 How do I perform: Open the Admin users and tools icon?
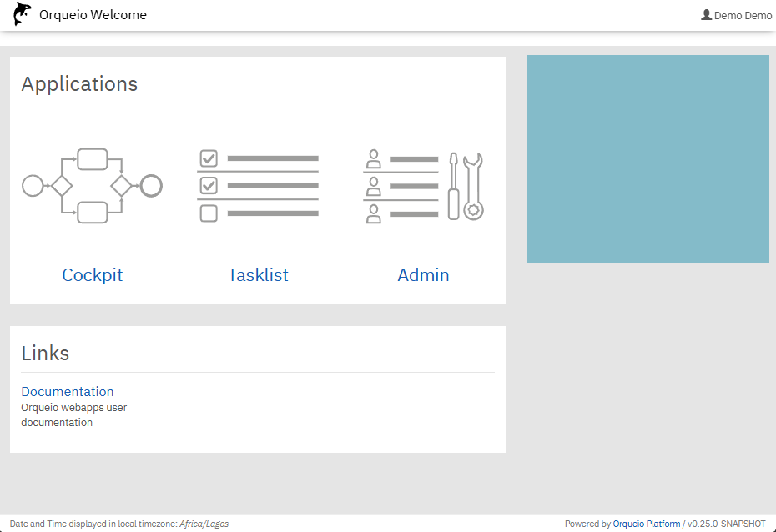click(x=423, y=185)
